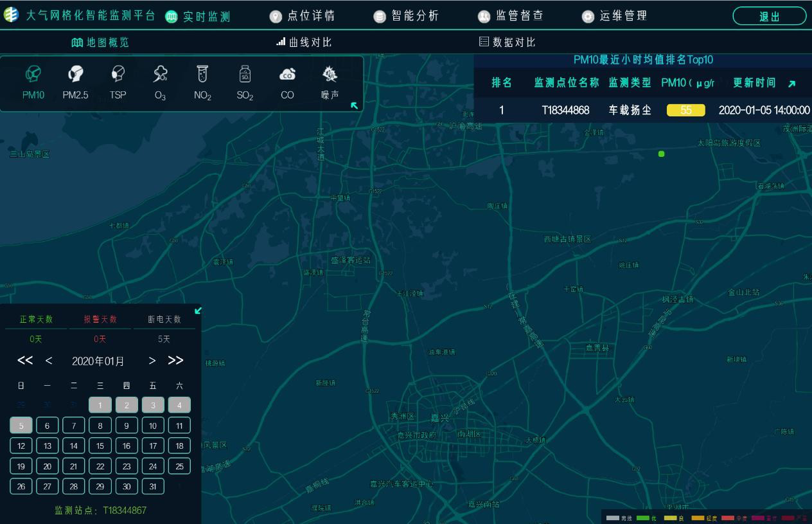The height and width of the screenshot is (524, 812).
Task: Select the 正常天数 statistics tab
Action: click(35, 319)
